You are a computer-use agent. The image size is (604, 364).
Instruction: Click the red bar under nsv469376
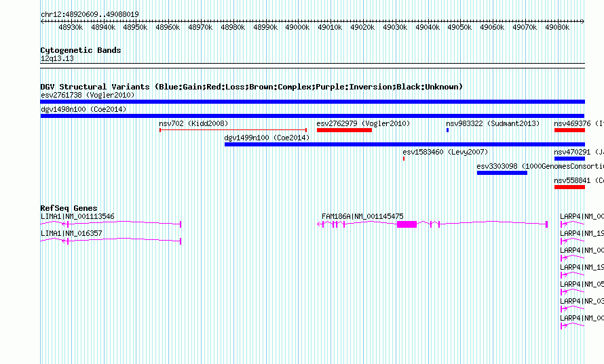(x=569, y=130)
